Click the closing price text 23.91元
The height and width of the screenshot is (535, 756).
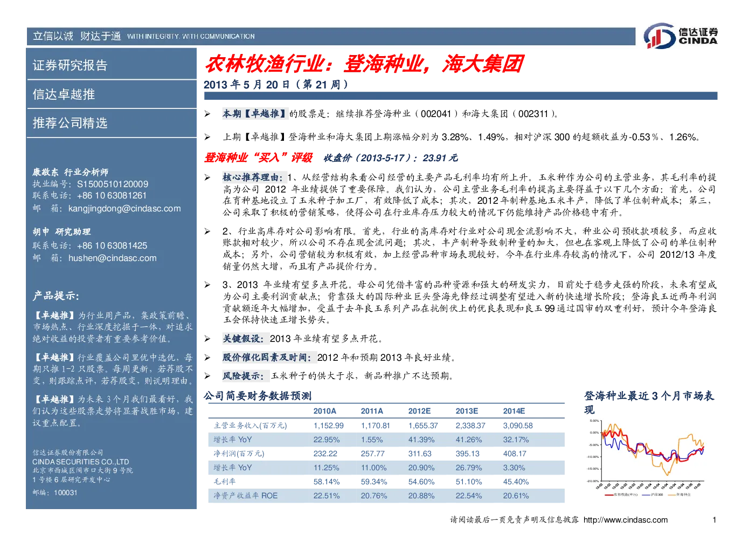point(440,158)
